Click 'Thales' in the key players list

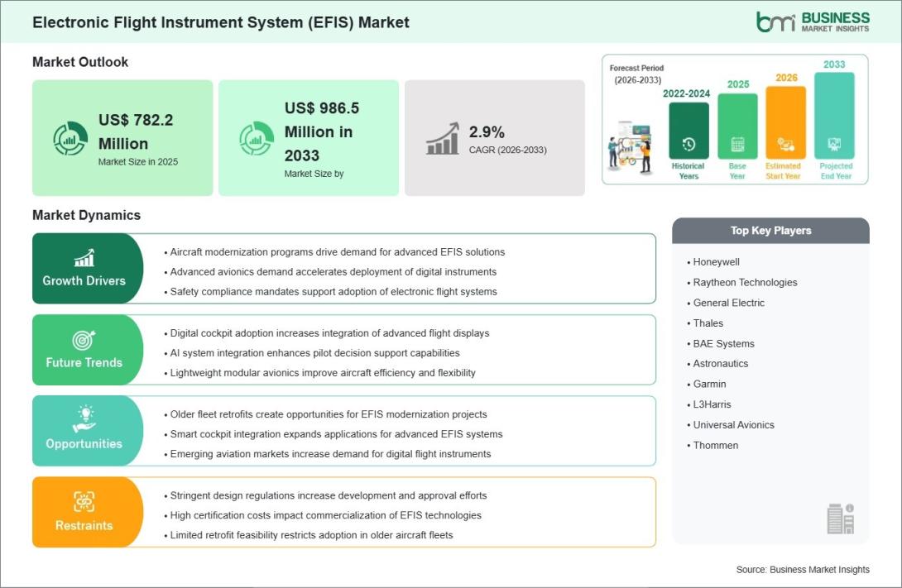708,323
